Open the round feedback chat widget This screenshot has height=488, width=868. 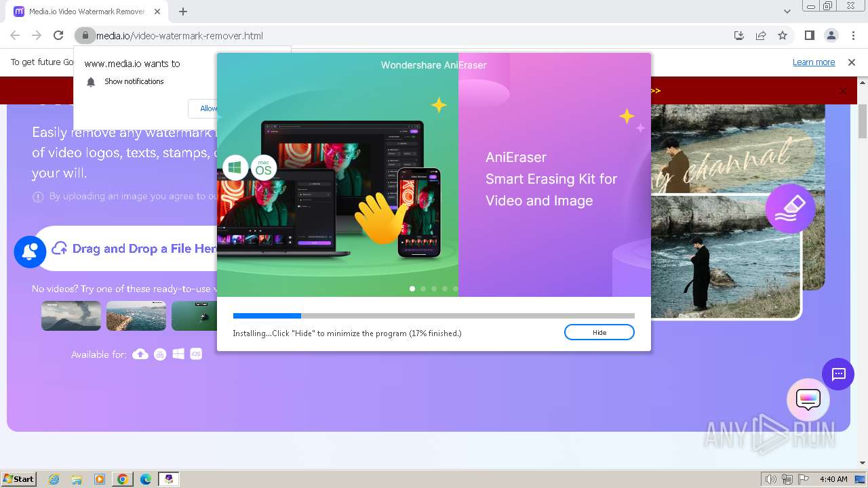[x=808, y=400]
